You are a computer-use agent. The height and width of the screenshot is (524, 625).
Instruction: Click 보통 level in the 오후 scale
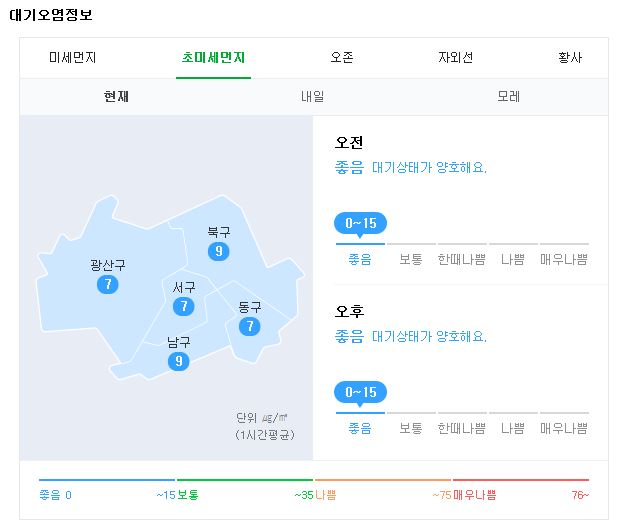tap(411, 428)
